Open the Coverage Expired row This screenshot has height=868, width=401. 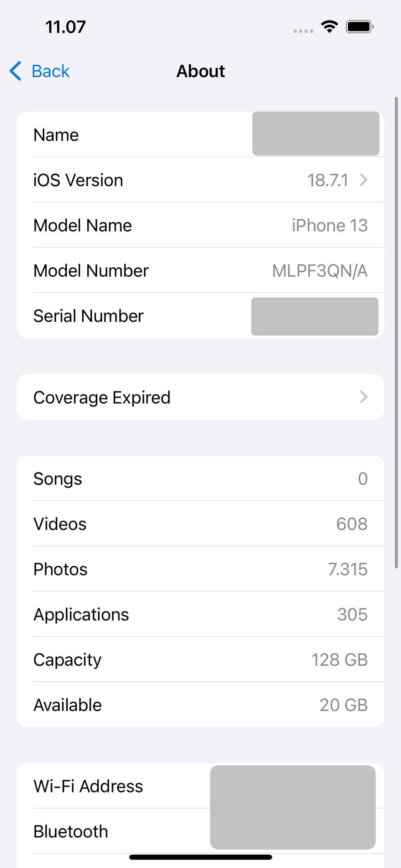pos(200,397)
